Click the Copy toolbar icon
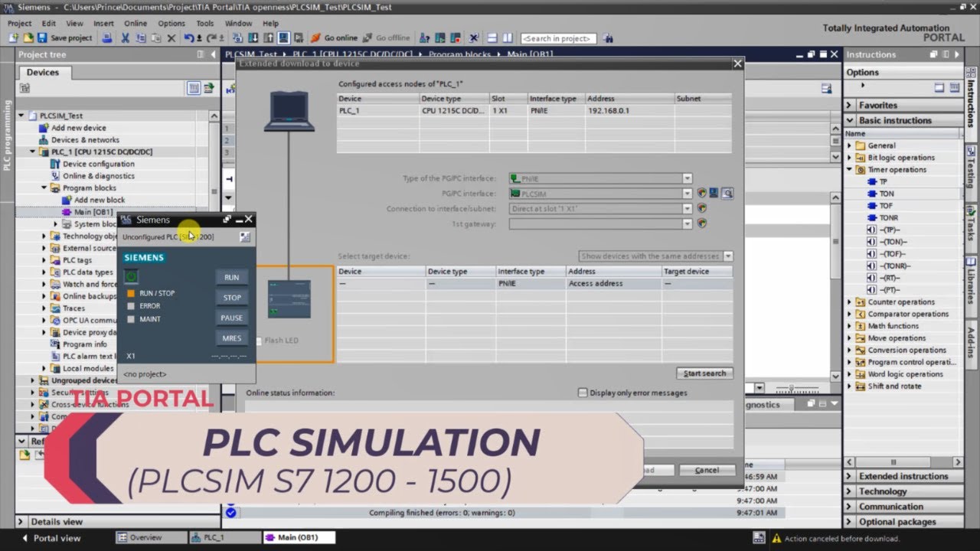 (x=141, y=38)
